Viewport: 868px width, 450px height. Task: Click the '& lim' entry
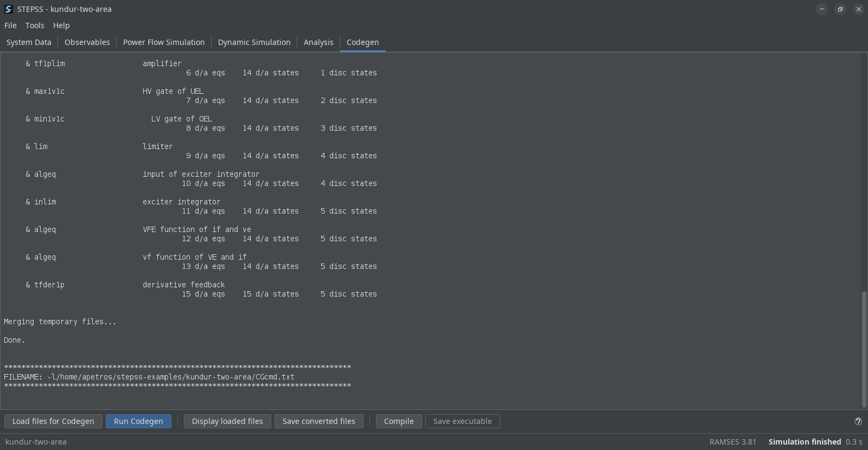coord(36,146)
